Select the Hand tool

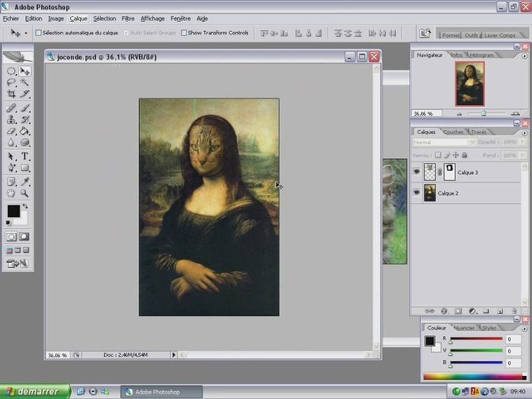[11, 193]
